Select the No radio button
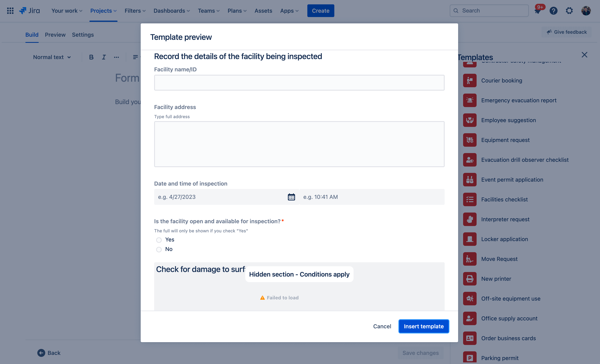 pos(159,249)
